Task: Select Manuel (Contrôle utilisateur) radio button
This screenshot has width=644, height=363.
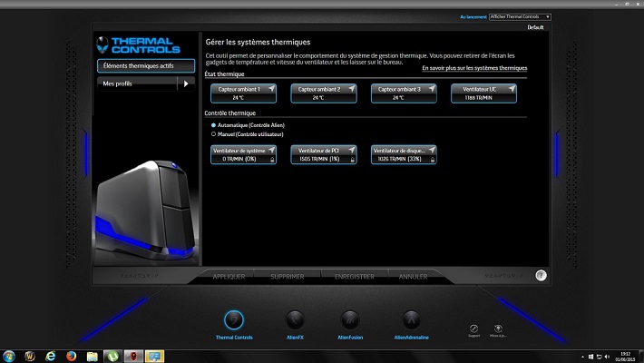Action: click(x=213, y=134)
